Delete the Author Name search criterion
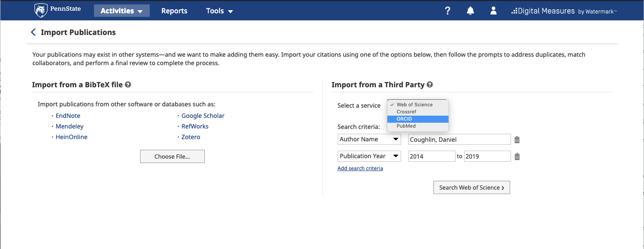The image size is (644, 249). (517, 140)
